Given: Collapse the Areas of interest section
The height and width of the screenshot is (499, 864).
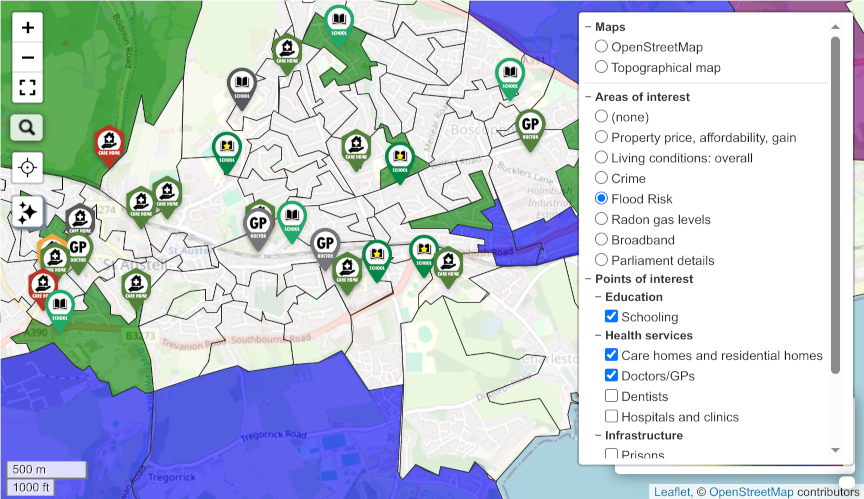Looking at the screenshot, I should tap(588, 97).
